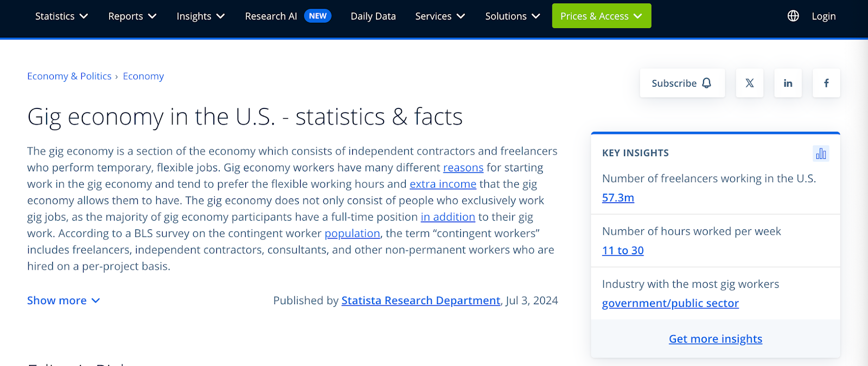Open the Statista Research Department link

420,300
